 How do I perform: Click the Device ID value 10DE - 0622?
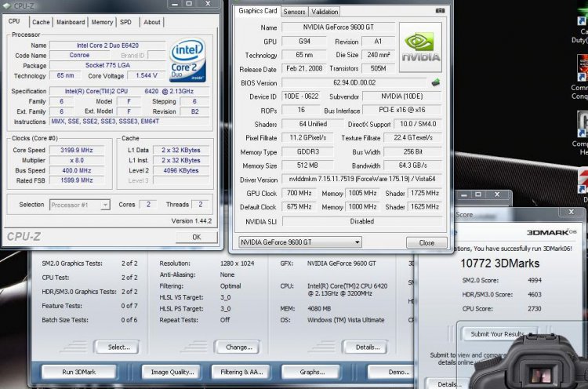point(301,96)
